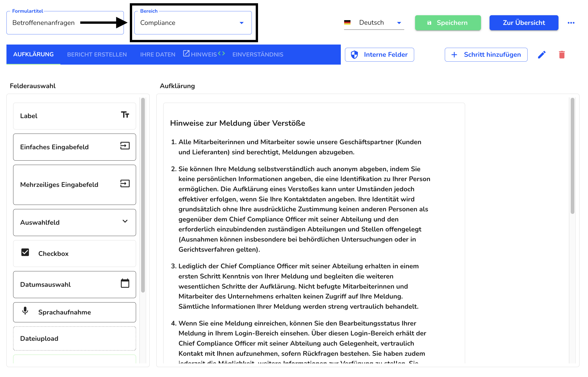Click the Sprachaufnahme microphone icon
The height and width of the screenshot is (377, 588).
(x=25, y=311)
